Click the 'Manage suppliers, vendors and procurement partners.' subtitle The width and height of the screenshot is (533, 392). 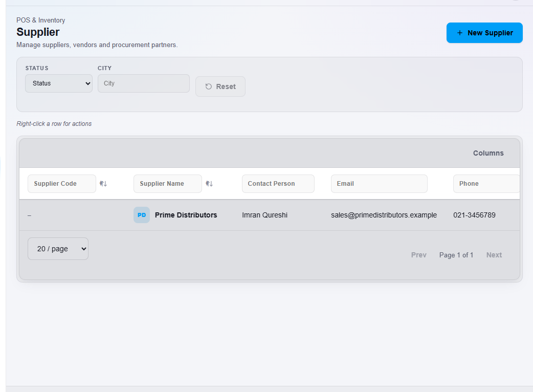click(x=97, y=45)
